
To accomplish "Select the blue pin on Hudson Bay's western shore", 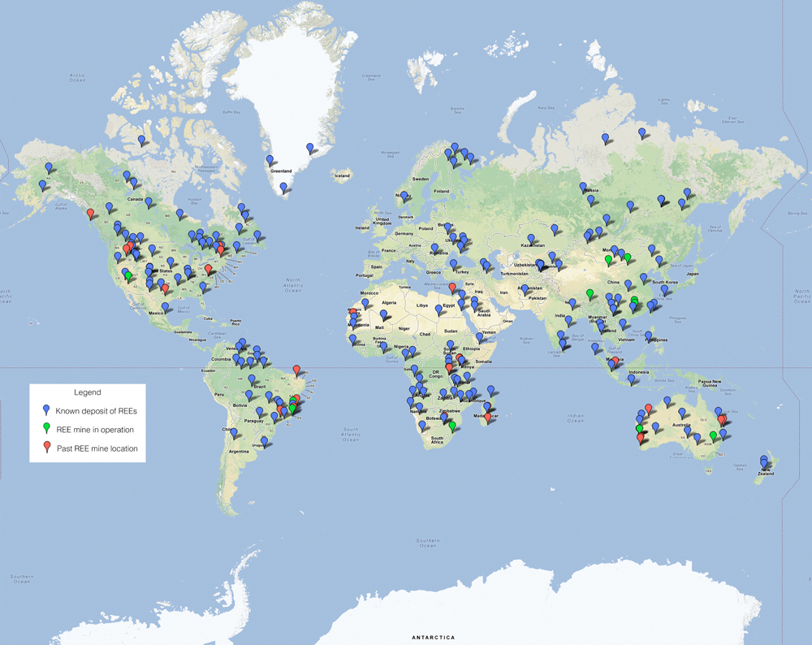I will (179, 213).
